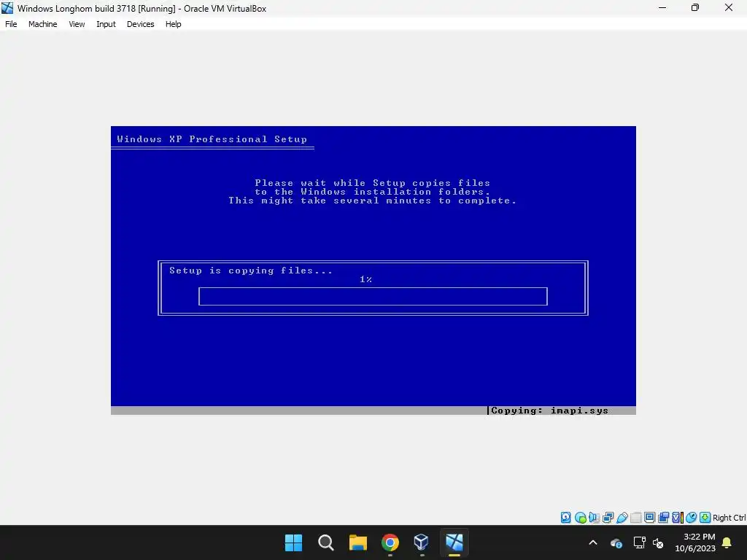Image resolution: width=747 pixels, height=560 pixels.
Task: Click the mouse integration indicator icon
Action: [692, 518]
